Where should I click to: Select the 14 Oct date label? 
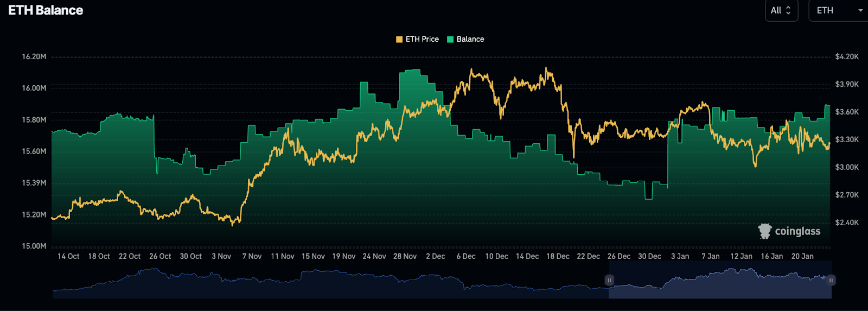tap(68, 256)
